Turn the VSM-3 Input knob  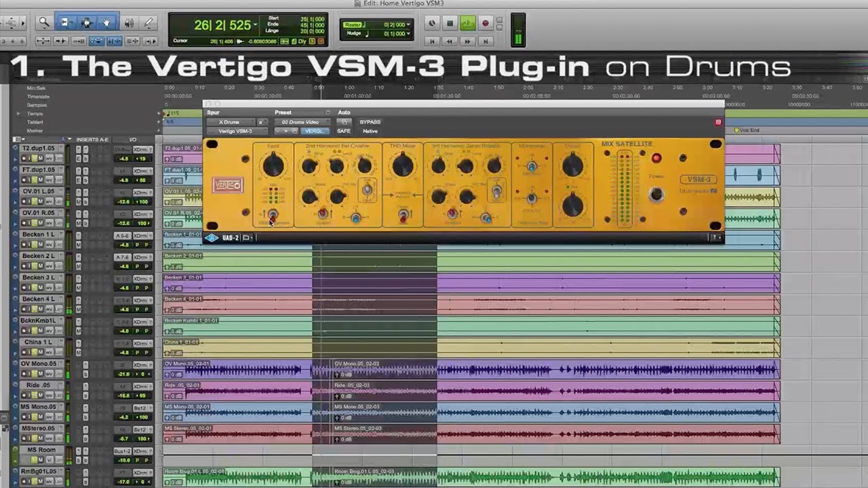[x=273, y=164]
